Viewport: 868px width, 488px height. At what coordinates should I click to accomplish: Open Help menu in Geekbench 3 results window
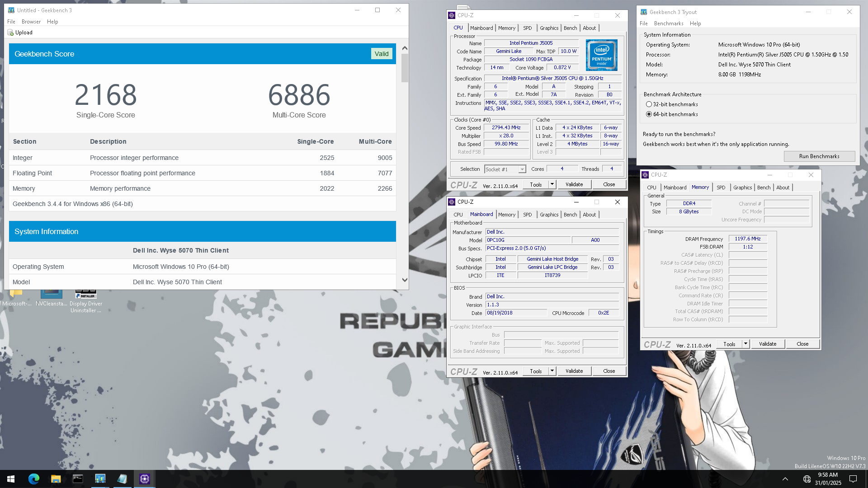point(52,22)
